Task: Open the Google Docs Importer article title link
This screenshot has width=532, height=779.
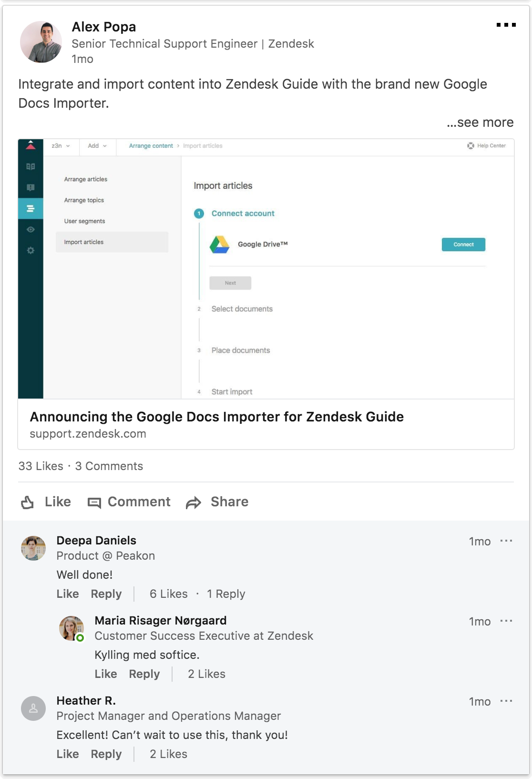Action: [217, 417]
